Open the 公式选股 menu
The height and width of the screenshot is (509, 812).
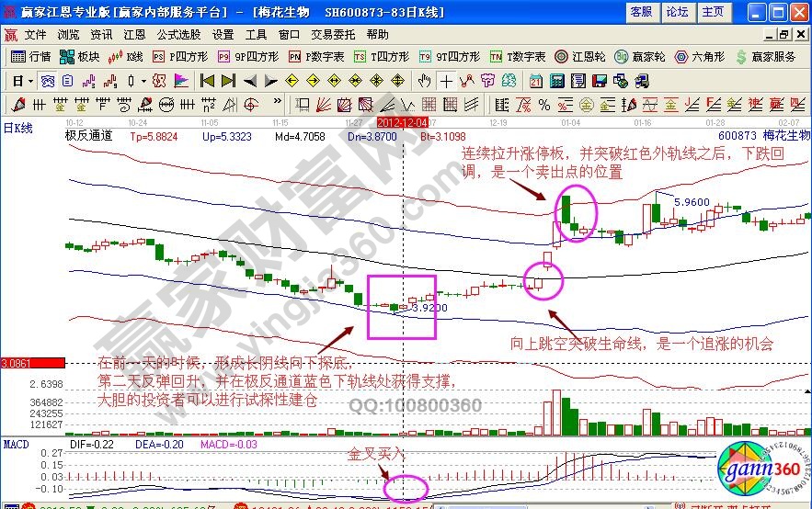click(178, 35)
